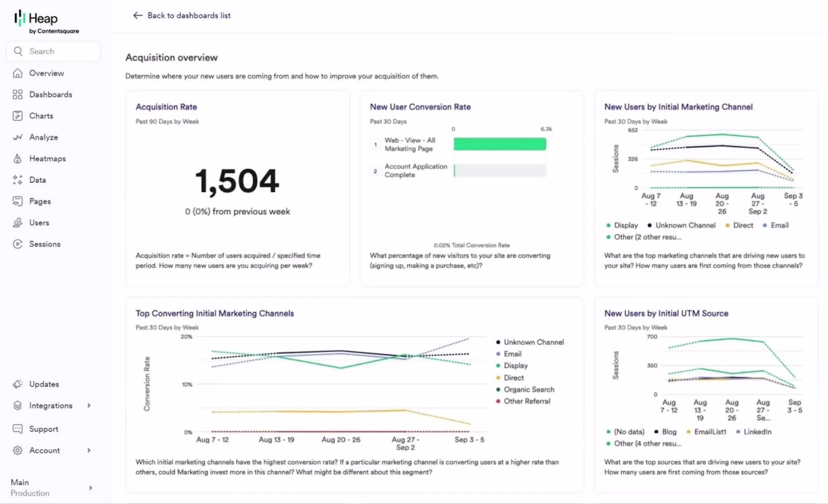This screenshot has height=504, width=828.
Task: Open Charts via its sidebar icon
Action: (17, 116)
